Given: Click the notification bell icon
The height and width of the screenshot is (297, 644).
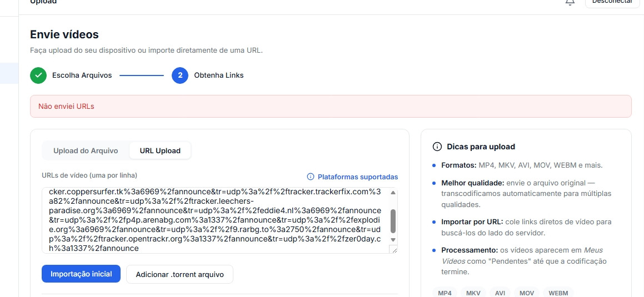Looking at the screenshot, I should coord(570,2).
